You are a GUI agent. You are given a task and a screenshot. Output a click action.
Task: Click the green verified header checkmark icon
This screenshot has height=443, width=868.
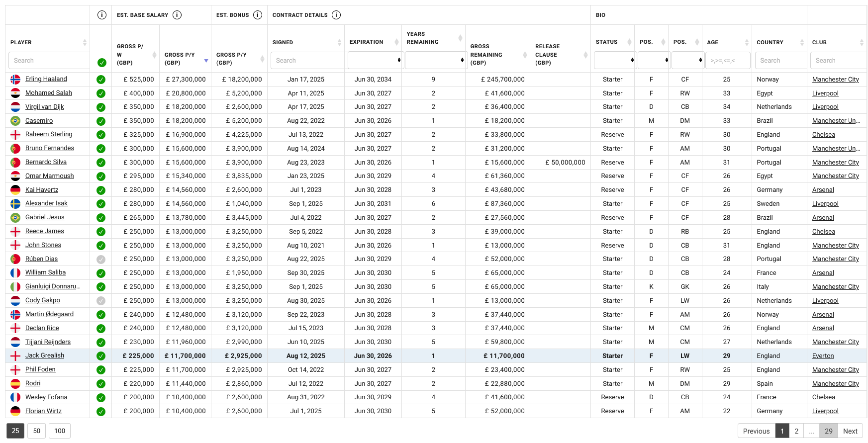(x=102, y=63)
